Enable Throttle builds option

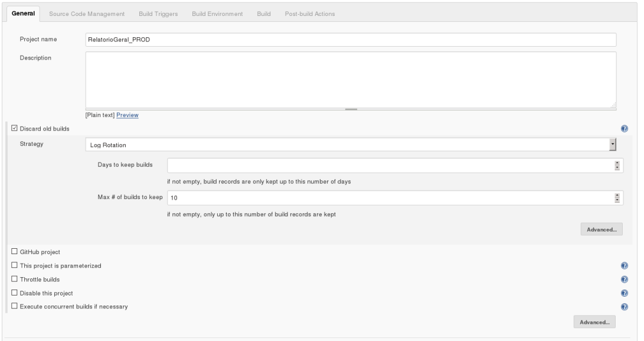tap(15, 280)
